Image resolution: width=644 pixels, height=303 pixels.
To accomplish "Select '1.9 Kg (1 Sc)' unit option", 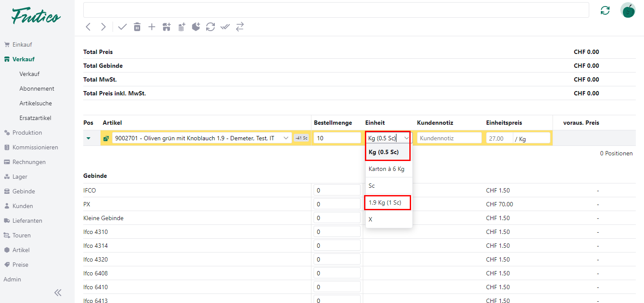I will click(387, 202).
